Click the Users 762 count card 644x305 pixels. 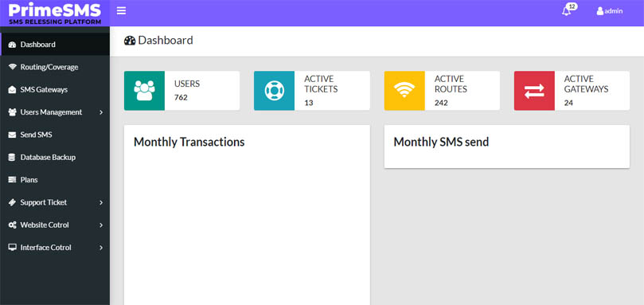tap(181, 91)
